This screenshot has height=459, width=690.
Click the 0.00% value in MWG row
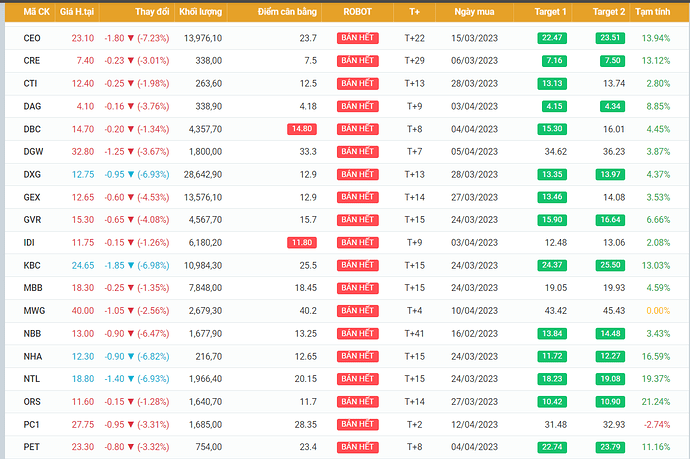(x=658, y=311)
